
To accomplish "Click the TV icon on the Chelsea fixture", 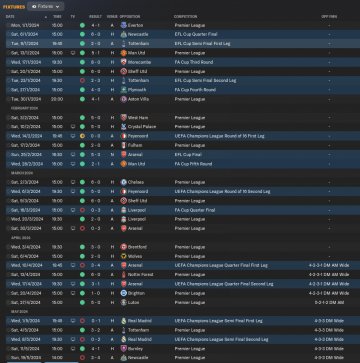I will tap(73, 182).
